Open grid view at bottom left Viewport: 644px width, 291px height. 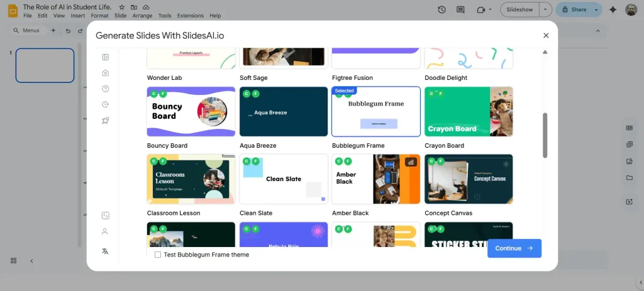click(x=13, y=261)
